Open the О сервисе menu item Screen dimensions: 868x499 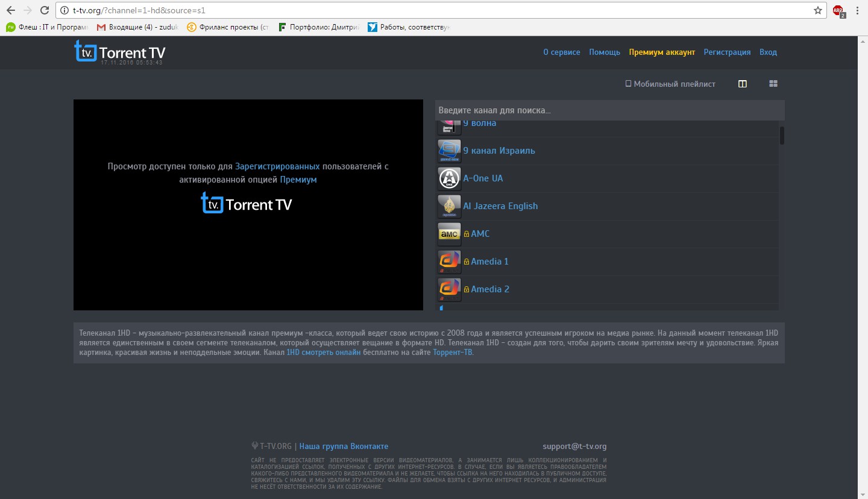[562, 52]
